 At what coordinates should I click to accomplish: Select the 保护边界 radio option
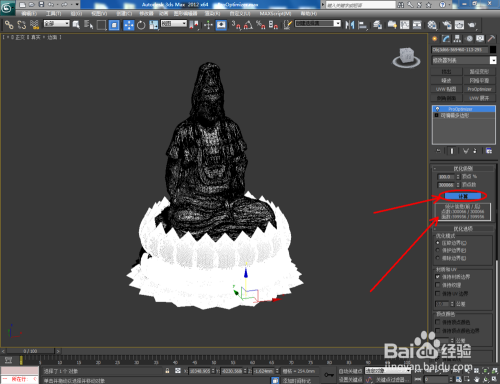point(451,250)
